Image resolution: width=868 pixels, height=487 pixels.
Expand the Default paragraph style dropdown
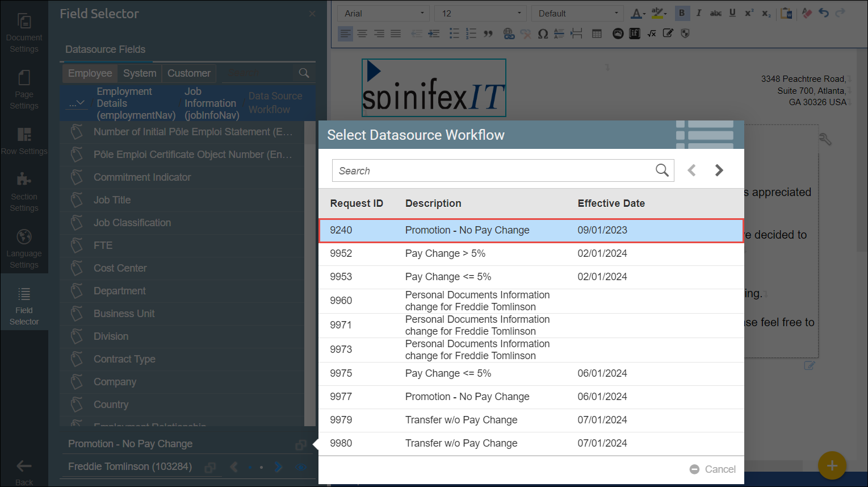point(578,13)
